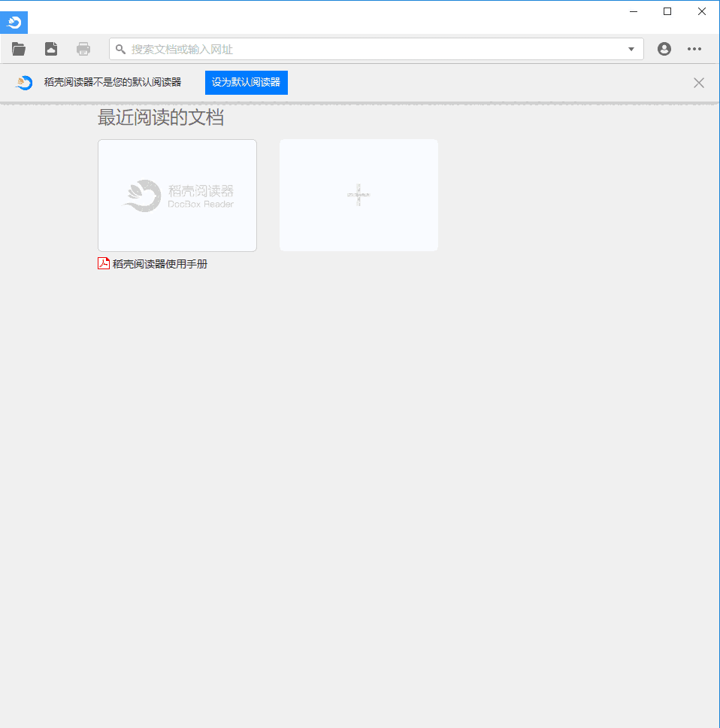Click the window minimize control
This screenshot has height=728, width=720.
pyautogui.click(x=633, y=11)
